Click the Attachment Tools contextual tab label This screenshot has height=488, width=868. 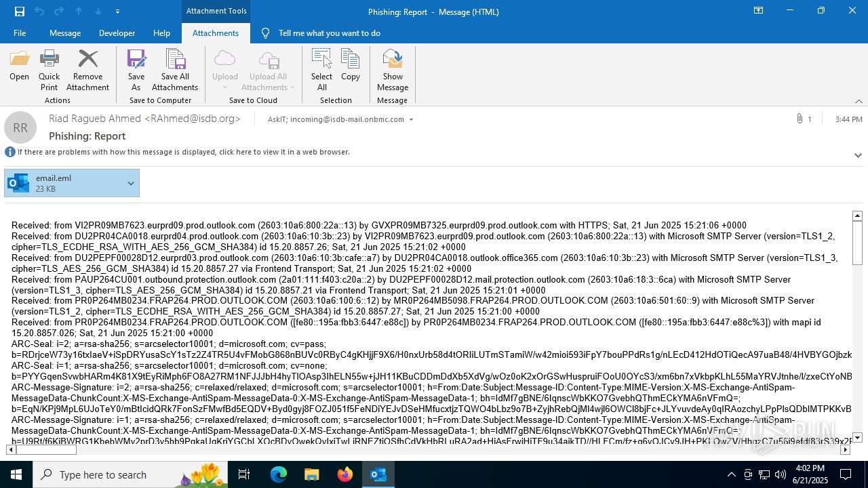click(x=216, y=12)
